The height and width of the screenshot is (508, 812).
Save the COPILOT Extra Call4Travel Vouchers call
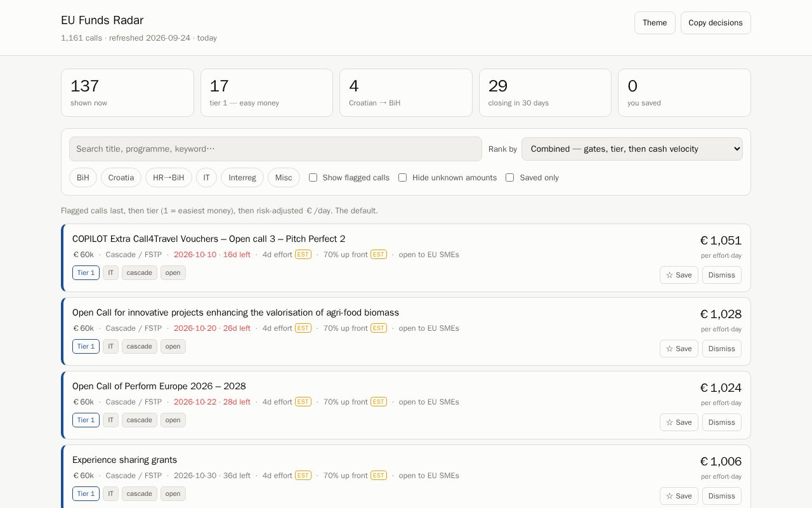(x=679, y=275)
